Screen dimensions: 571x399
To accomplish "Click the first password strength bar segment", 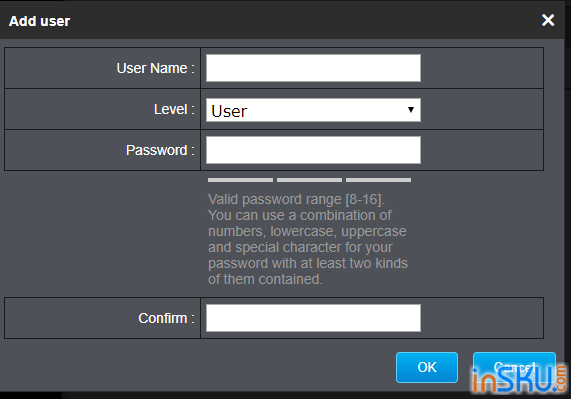I will tap(240, 180).
